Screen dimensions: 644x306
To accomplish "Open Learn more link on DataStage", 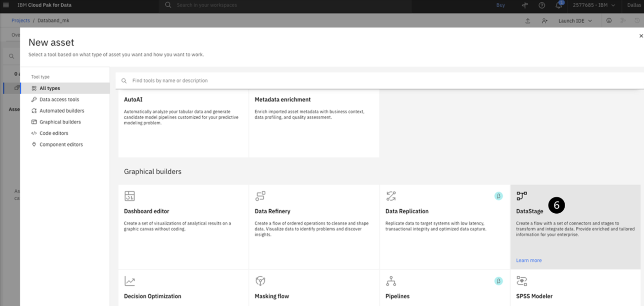I will (529, 260).
